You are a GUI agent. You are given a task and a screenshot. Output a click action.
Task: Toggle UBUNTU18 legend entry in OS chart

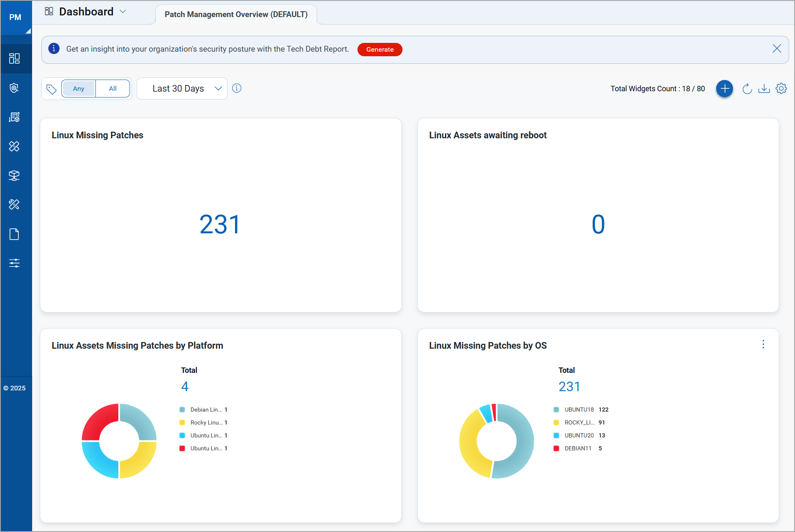pyautogui.click(x=579, y=410)
